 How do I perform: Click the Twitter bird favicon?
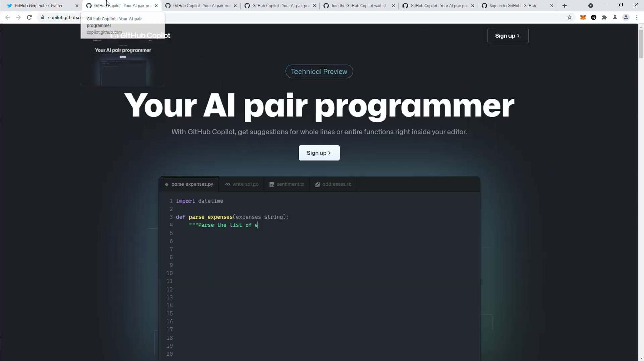tap(10, 6)
